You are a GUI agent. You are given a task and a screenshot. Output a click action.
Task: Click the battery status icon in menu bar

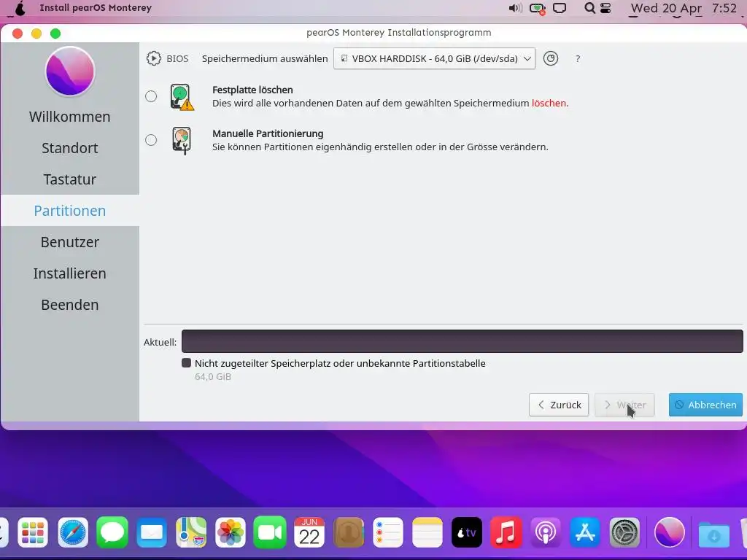point(538,9)
